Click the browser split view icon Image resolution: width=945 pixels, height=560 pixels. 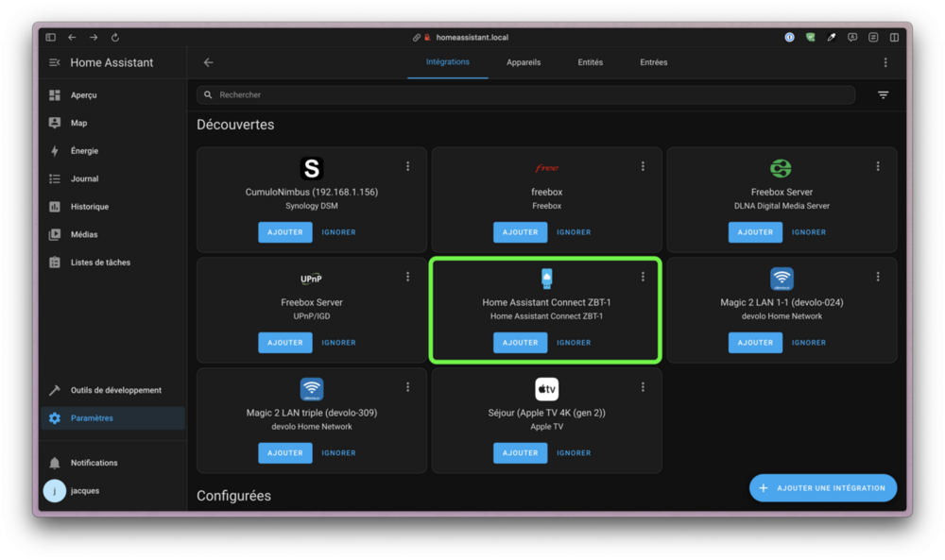pos(894,38)
